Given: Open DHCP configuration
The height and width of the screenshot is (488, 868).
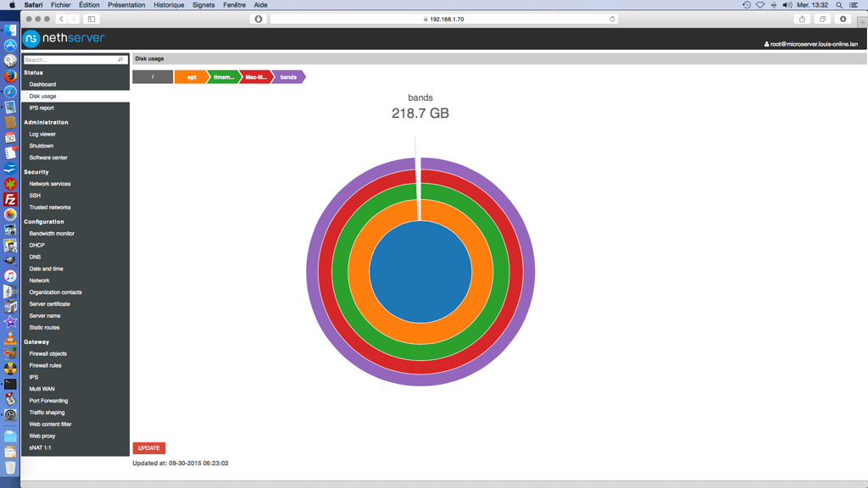Looking at the screenshot, I should pos(37,245).
